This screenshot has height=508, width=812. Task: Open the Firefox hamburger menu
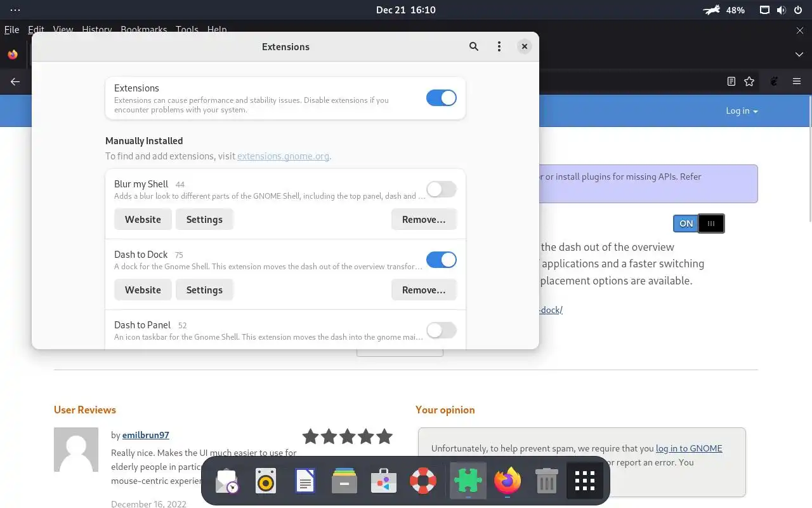797,81
